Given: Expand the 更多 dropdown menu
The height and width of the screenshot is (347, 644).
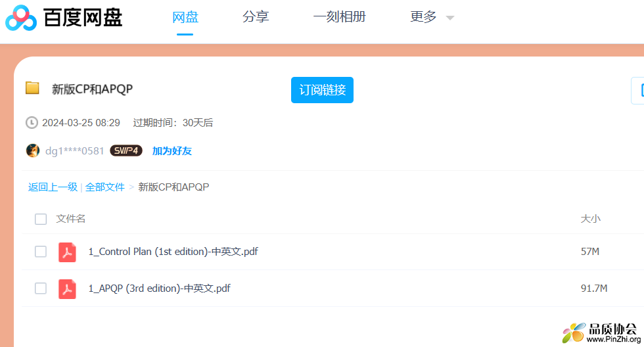Looking at the screenshot, I should tap(432, 17).
